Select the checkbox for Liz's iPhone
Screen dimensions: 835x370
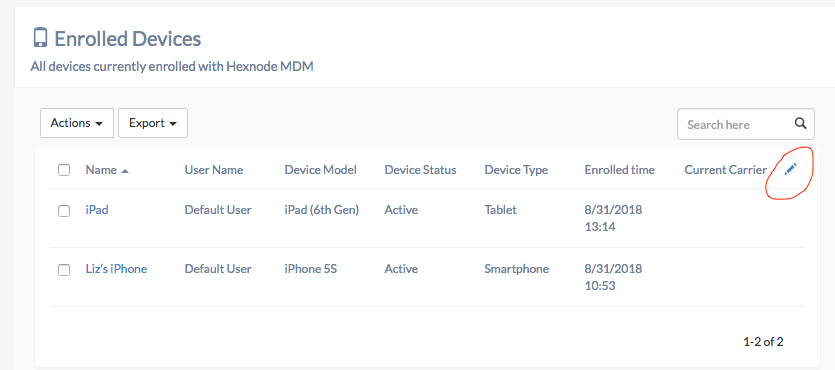pyautogui.click(x=64, y=270)
